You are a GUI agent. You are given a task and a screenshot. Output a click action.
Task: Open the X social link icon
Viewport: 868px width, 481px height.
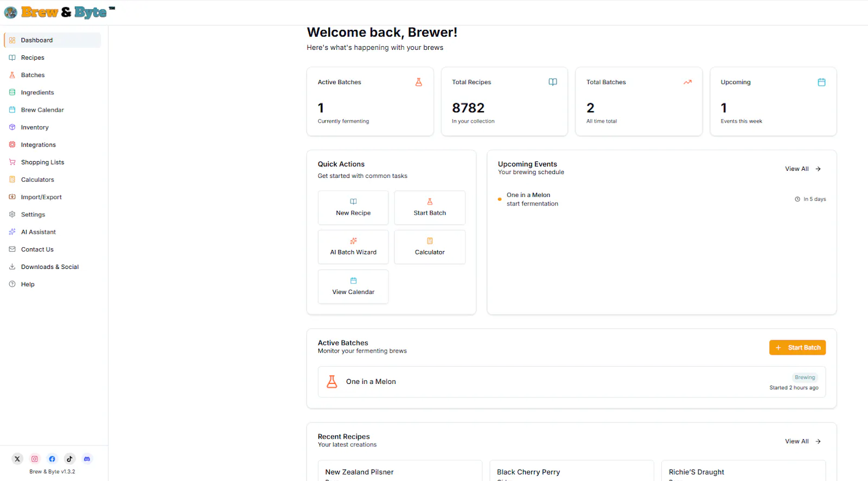17,459
